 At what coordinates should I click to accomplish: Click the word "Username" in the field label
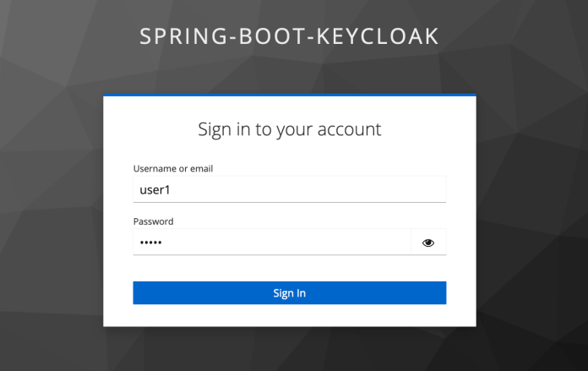[155, 169]
